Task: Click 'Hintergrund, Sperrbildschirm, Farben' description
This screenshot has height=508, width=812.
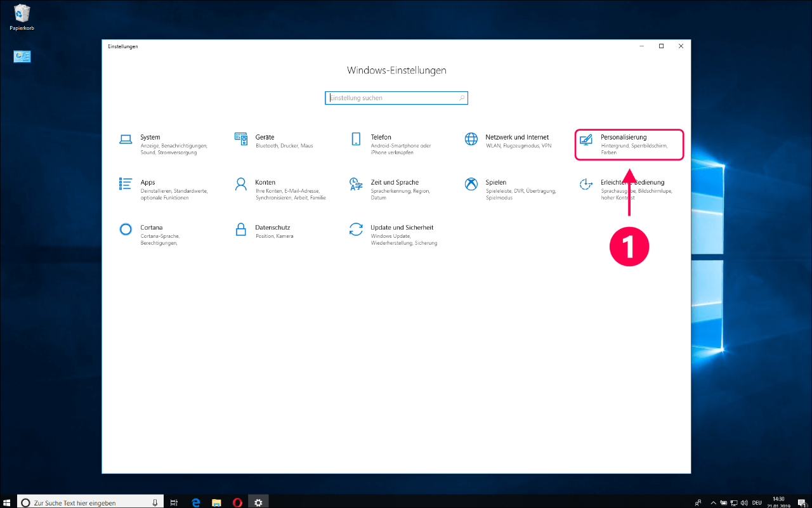Action: (634, 149)
